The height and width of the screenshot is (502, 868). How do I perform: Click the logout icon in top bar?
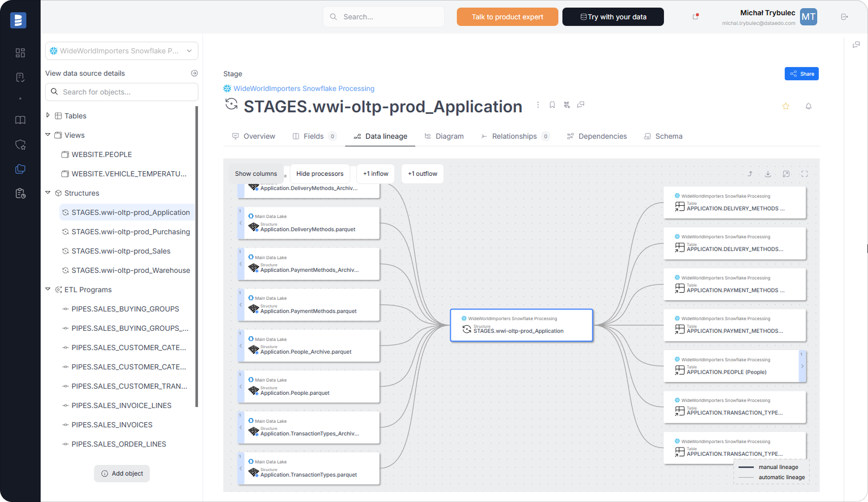(x=845, y=17)
